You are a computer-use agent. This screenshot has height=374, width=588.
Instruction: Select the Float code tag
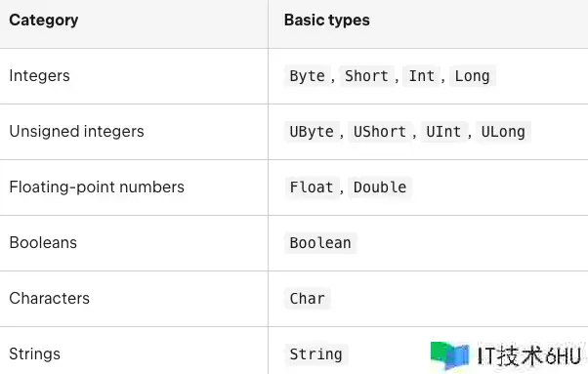pyautogui.click(x=312, y=187)
